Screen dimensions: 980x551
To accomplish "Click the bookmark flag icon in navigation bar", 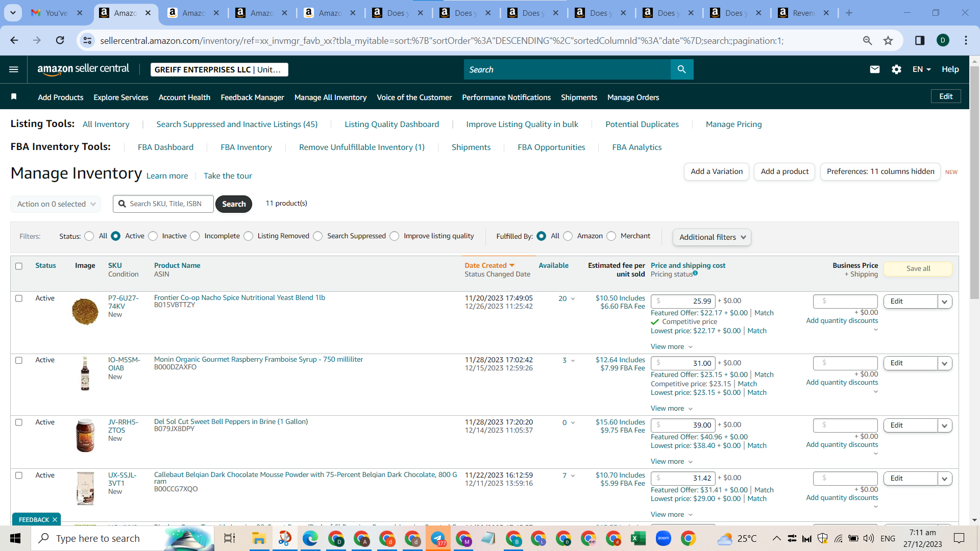I will tap(14, 97).
